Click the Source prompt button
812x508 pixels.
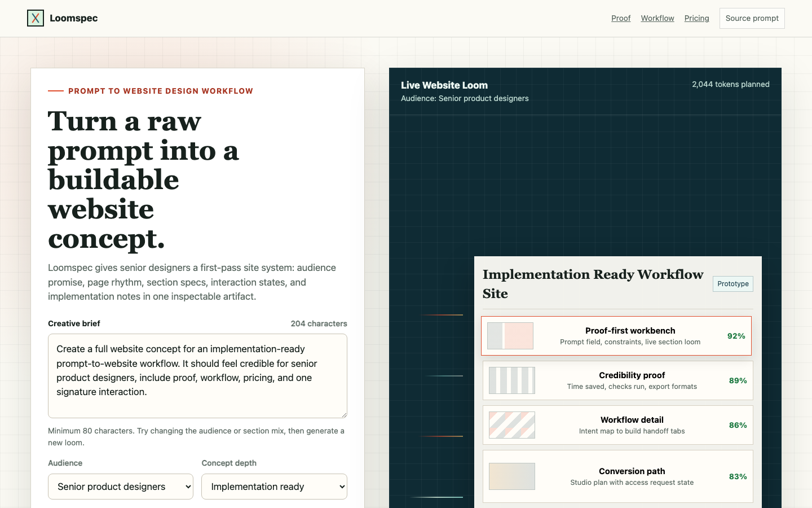752,18
